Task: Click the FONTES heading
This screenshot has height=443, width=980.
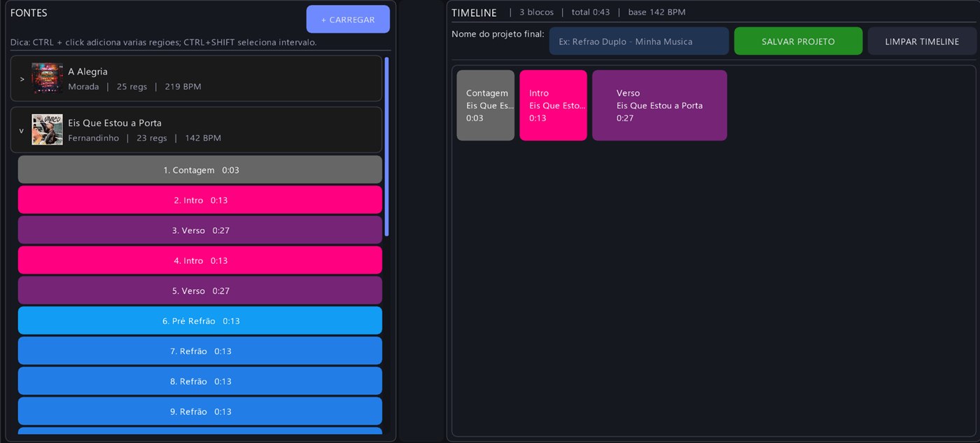Action: [x=29, y=13]
